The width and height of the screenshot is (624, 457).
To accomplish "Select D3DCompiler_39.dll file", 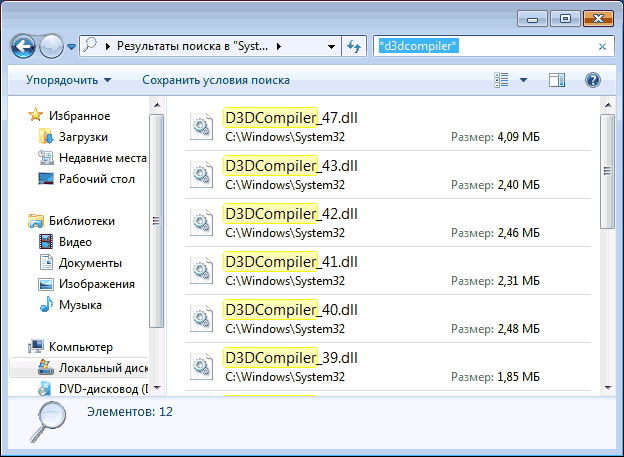I will 388,367.
